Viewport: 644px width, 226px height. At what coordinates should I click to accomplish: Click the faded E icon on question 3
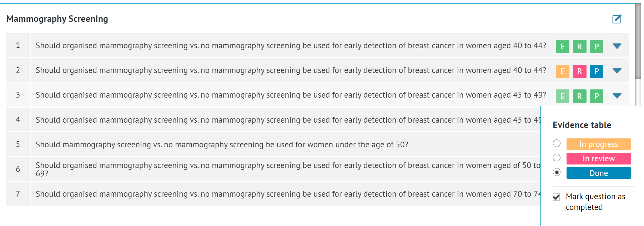coord(562,96)
